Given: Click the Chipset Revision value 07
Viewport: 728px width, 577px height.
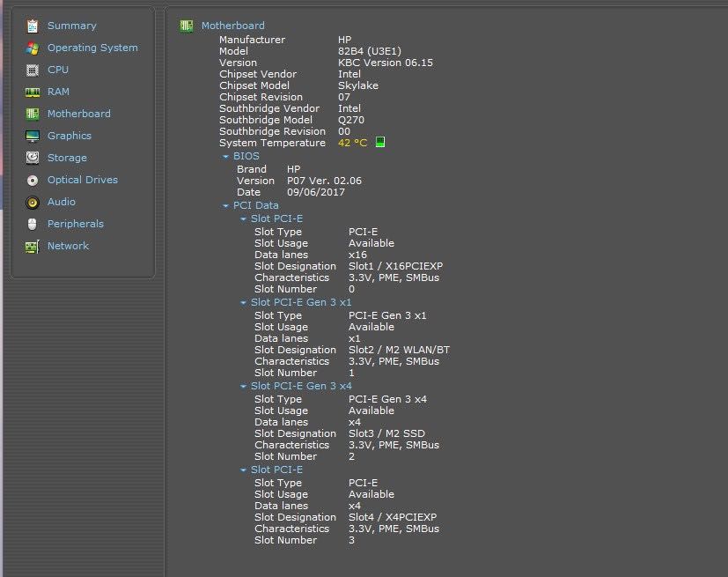Looking at the screenshot, I should point(344,97).
